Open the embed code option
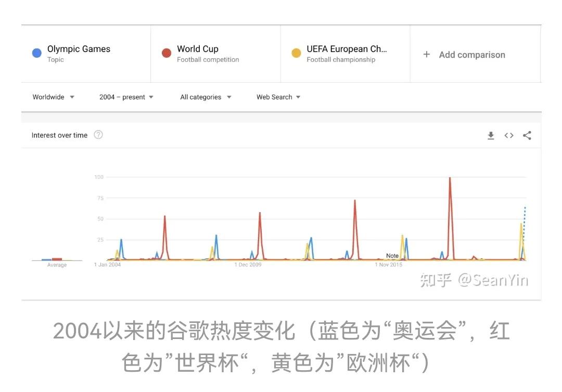The height and width of the screenshot is (392, 562). point(508,135)
